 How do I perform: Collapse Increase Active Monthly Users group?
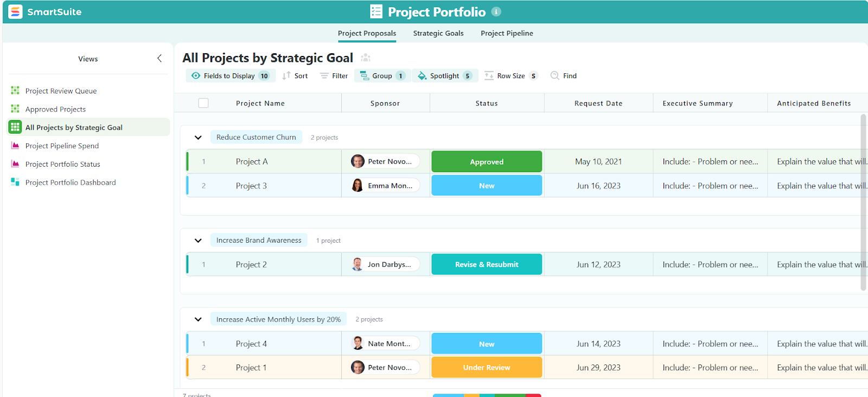point(198,319)
